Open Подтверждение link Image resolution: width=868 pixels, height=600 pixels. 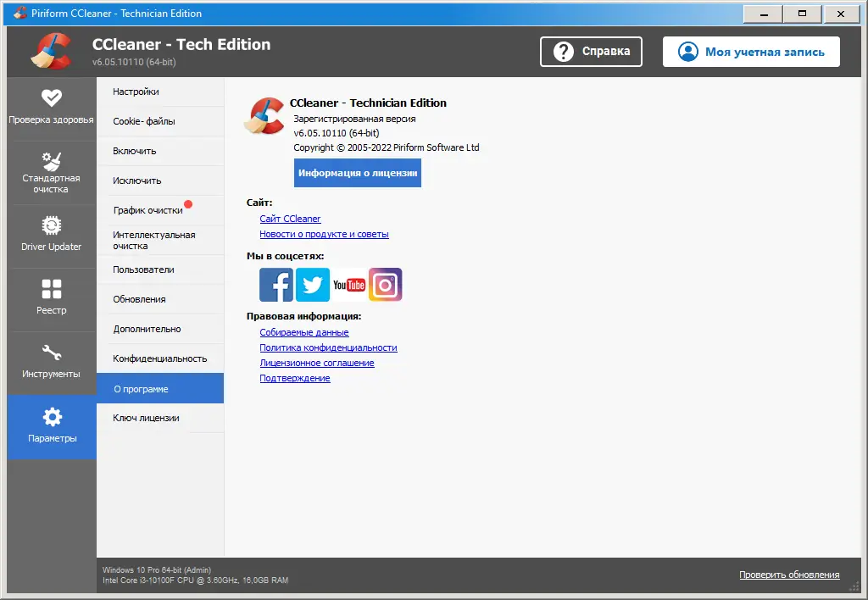[295, 378]
